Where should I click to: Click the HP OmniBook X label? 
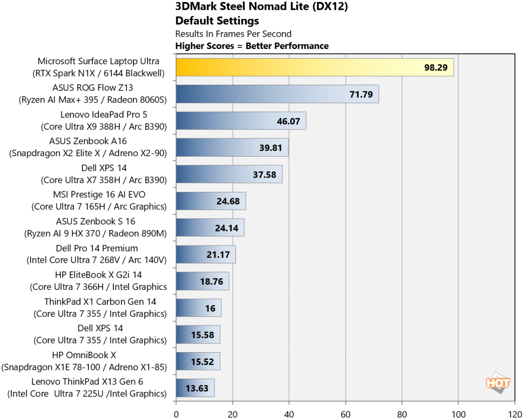[x=84, y=355]
